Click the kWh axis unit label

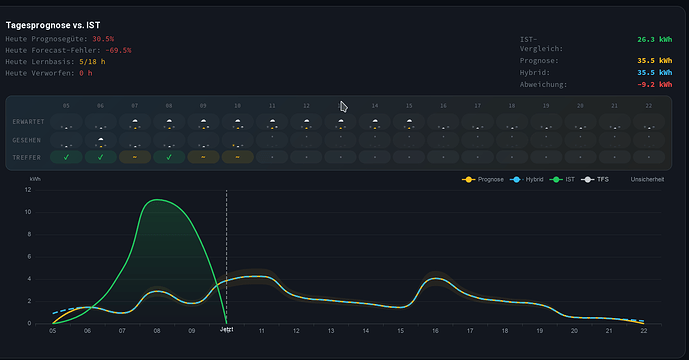pos(35,179)
